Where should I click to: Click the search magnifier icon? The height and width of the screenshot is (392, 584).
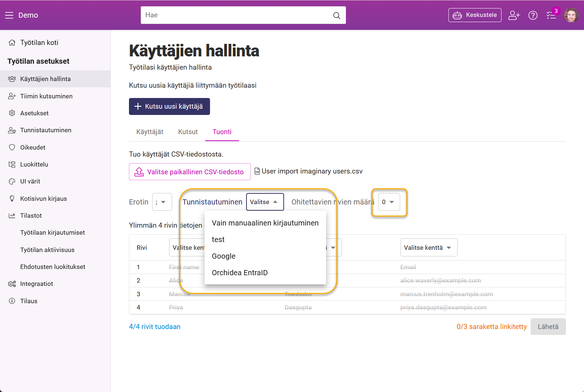point(336,15)
